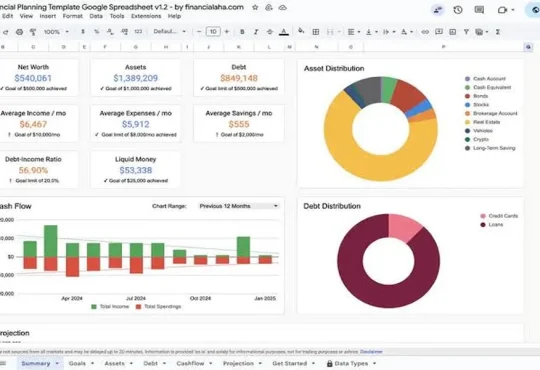Open the version history clock icon

[x=458, y=10]
